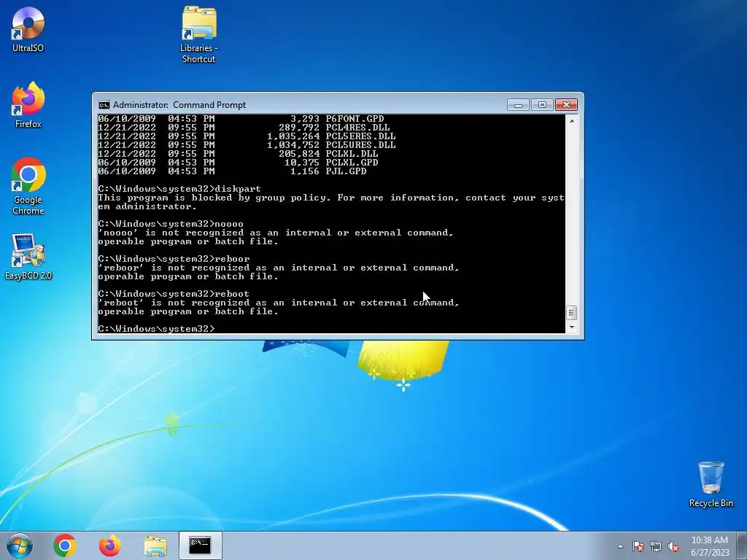
Task: Maximize the Command Prompt window
Action: (x=542, y=105)
